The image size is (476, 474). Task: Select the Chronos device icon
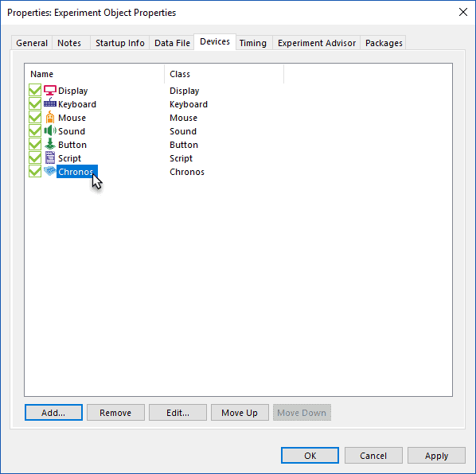pyautogui.click(x=50, y=171)
